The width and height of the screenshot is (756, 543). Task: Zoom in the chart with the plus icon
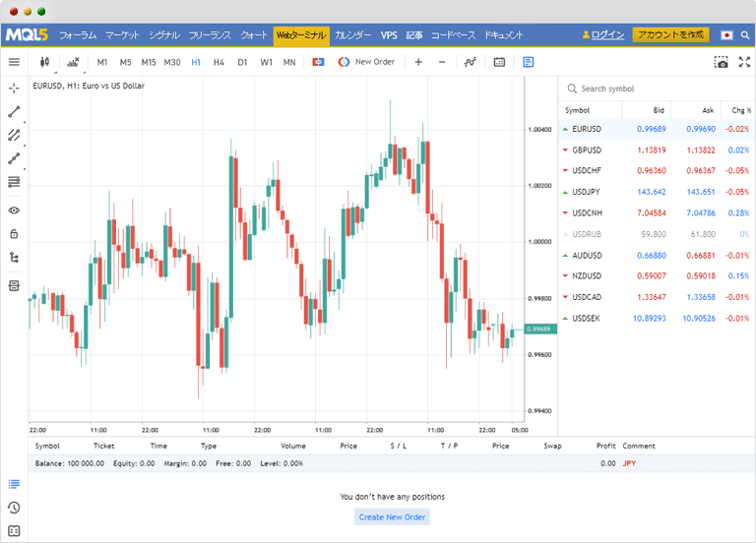[x=418, y=62]
